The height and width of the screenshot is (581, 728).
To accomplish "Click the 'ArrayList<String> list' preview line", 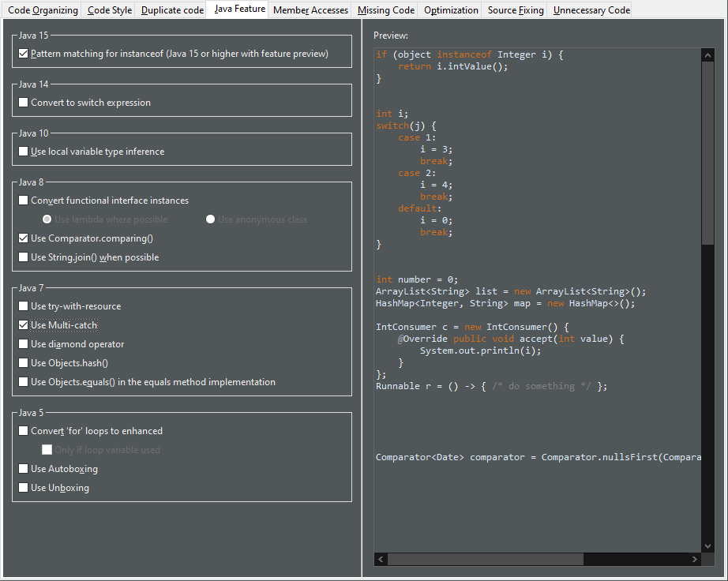I will 511,291.
